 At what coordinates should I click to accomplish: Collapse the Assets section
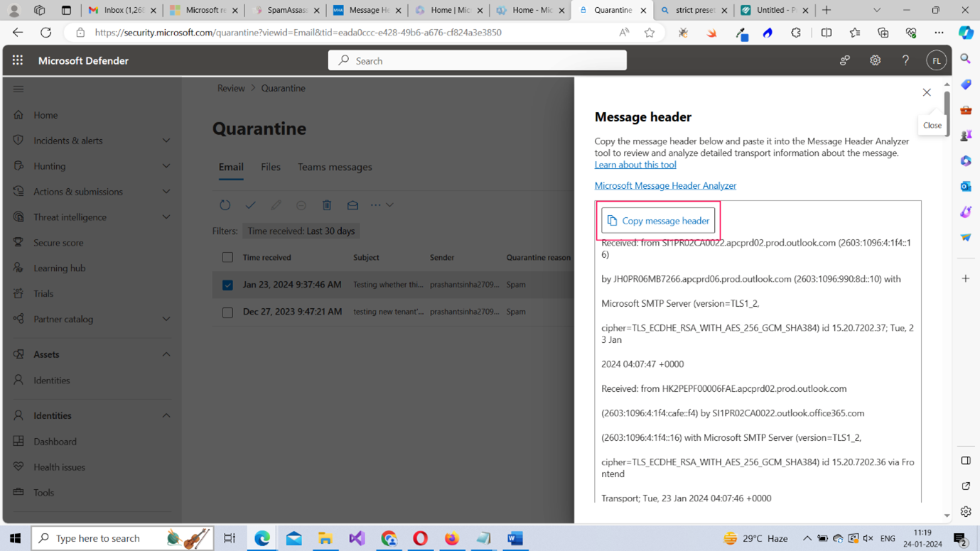166,354
